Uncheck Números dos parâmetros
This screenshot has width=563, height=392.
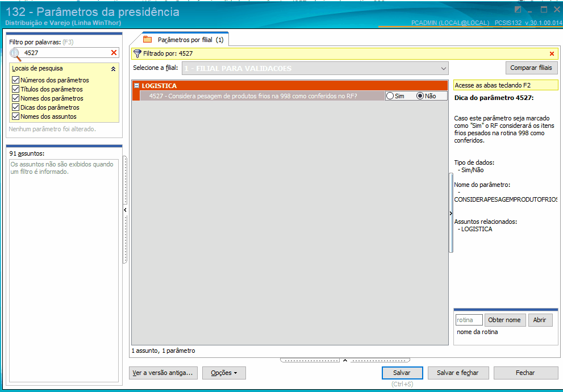15,80
